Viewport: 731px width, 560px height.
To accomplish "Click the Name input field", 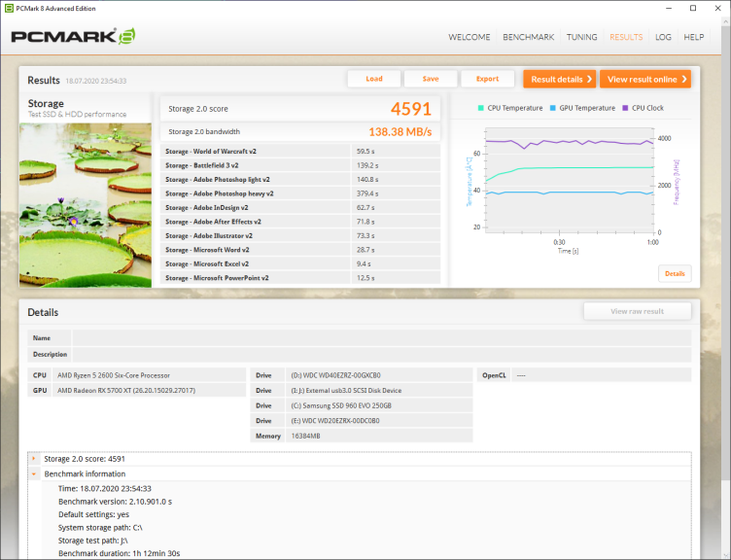I will pyautogui.click(x=381, y=338).
